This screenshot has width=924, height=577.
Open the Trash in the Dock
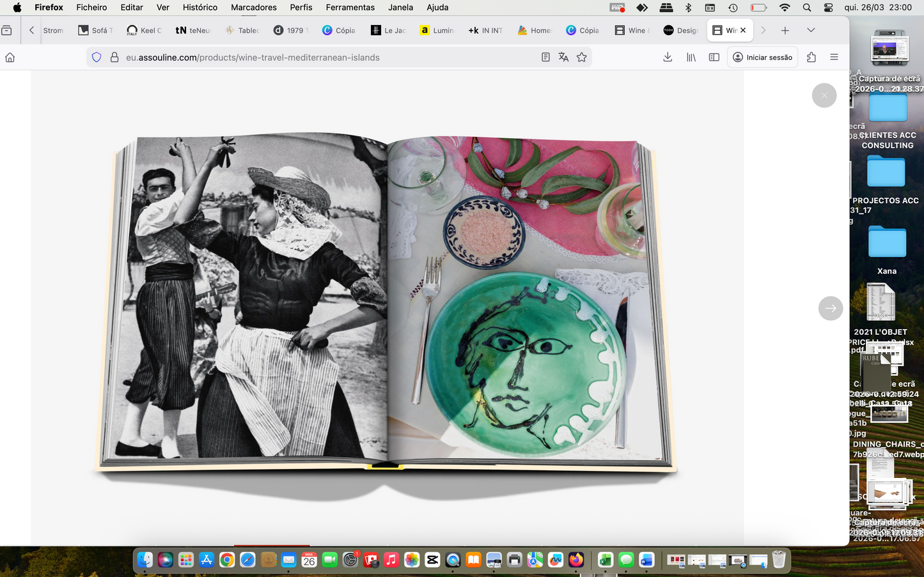[x=779, y=560]
